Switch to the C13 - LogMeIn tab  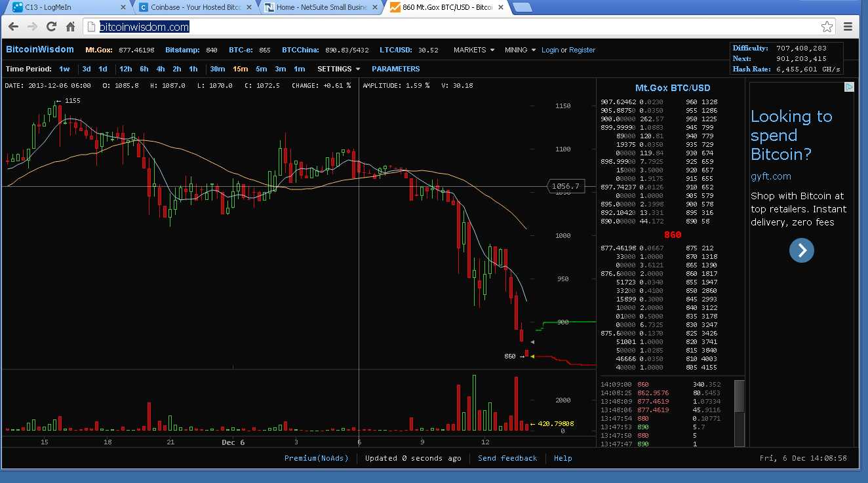[x=68, y=8]
